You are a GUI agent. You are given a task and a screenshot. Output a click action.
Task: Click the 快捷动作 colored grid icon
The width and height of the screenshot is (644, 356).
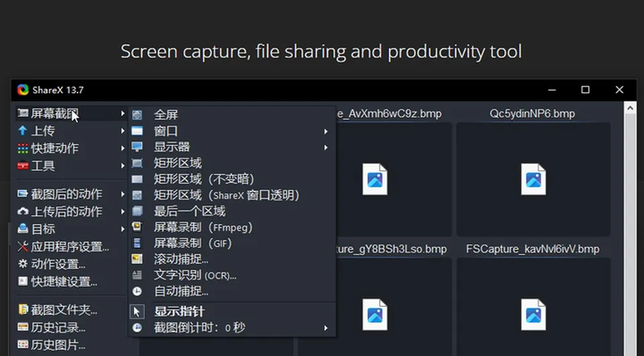[23, 148]
